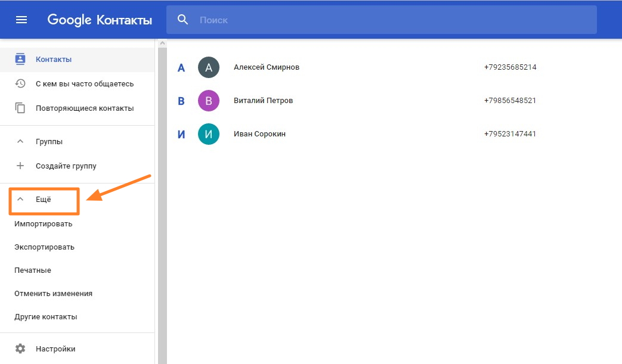Click the duplicate contacts copy icon
This screenshot has width=622, height=364.
pos(20,108)
